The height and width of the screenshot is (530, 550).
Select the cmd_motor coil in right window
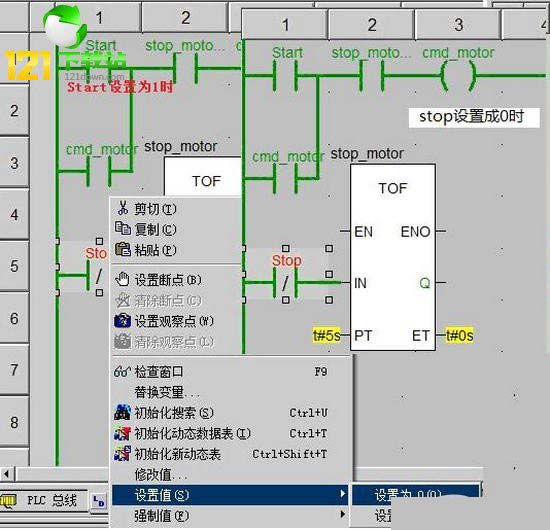click(x=458, y=75)
